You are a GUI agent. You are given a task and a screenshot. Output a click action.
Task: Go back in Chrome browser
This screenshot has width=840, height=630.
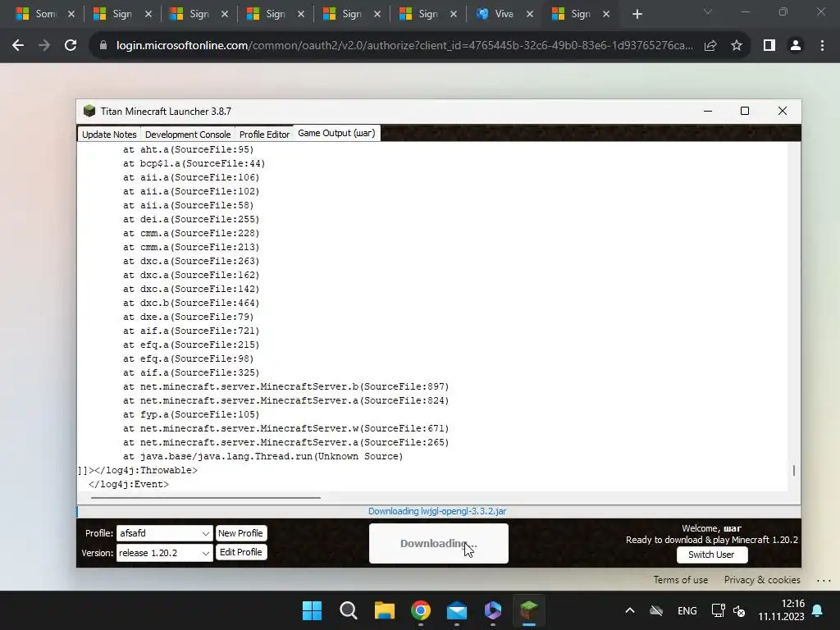click(18, 46)
